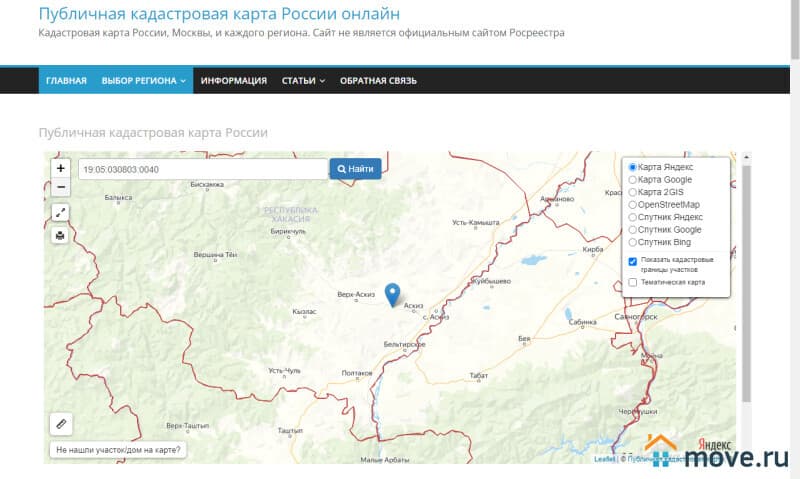Open Информация menu item
The height and width of the screenshot is (479, 800).
tap(234, 81)
